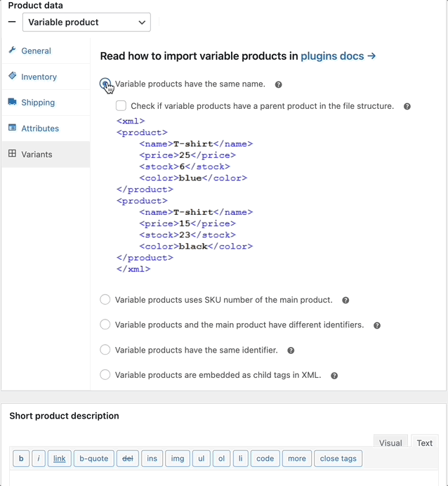Open the Variants tab
Image resolution: width=448 pixels, height=486 pixels.
[37, 155]
